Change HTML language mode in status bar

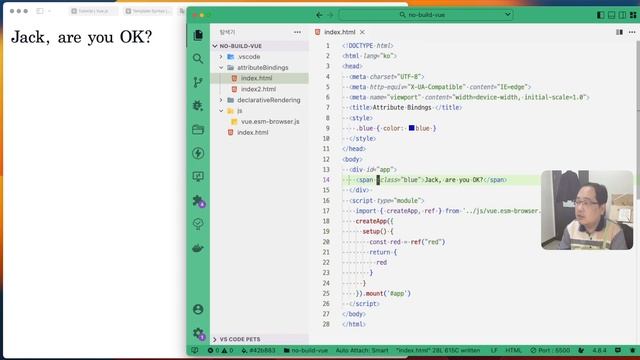pyautogui.click(x=513, y=350)
